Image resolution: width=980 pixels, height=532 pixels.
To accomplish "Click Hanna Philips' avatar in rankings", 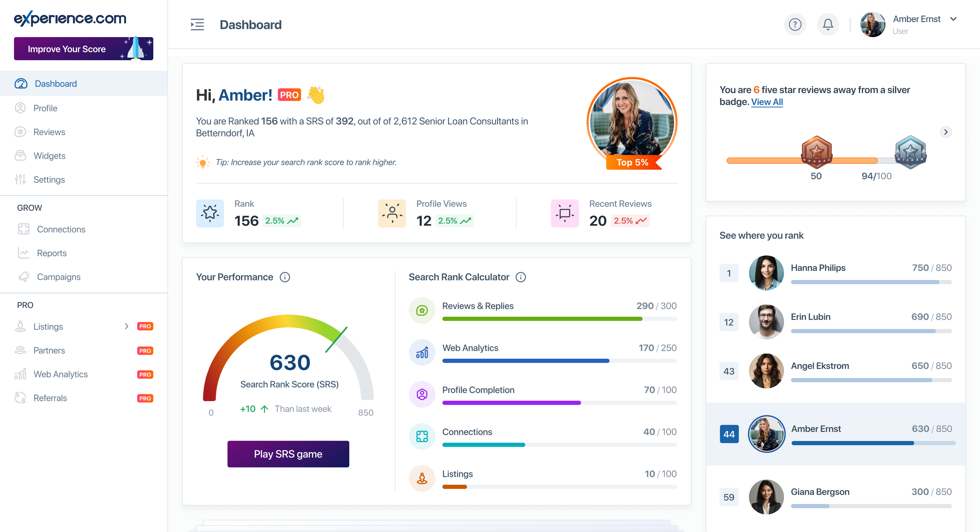I will coord(766,273).
